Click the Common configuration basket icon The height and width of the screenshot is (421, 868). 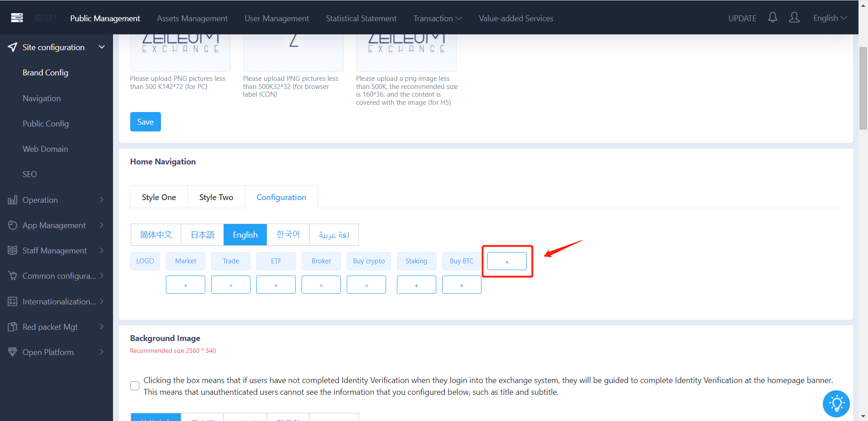point(13,276)
